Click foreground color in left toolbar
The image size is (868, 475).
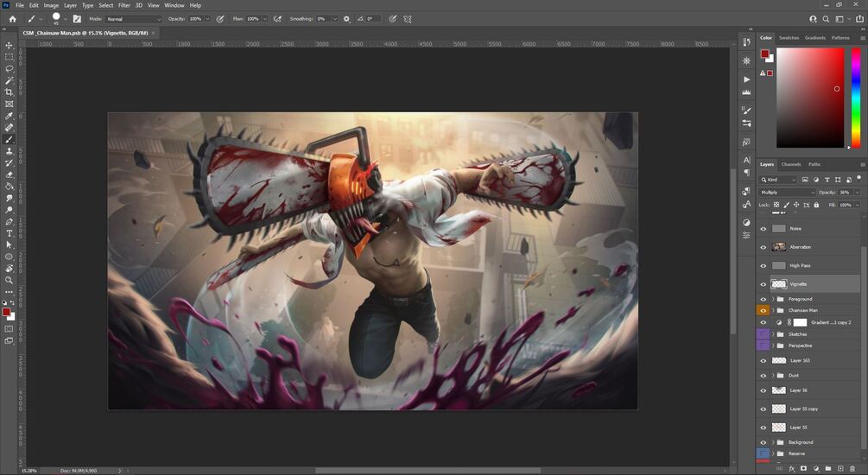click(6, 313)
